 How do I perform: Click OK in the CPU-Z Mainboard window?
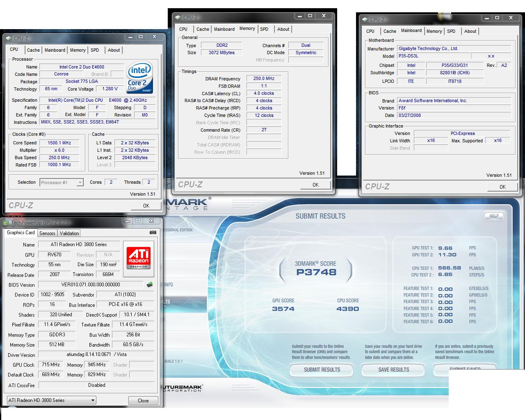coord(502,187)
